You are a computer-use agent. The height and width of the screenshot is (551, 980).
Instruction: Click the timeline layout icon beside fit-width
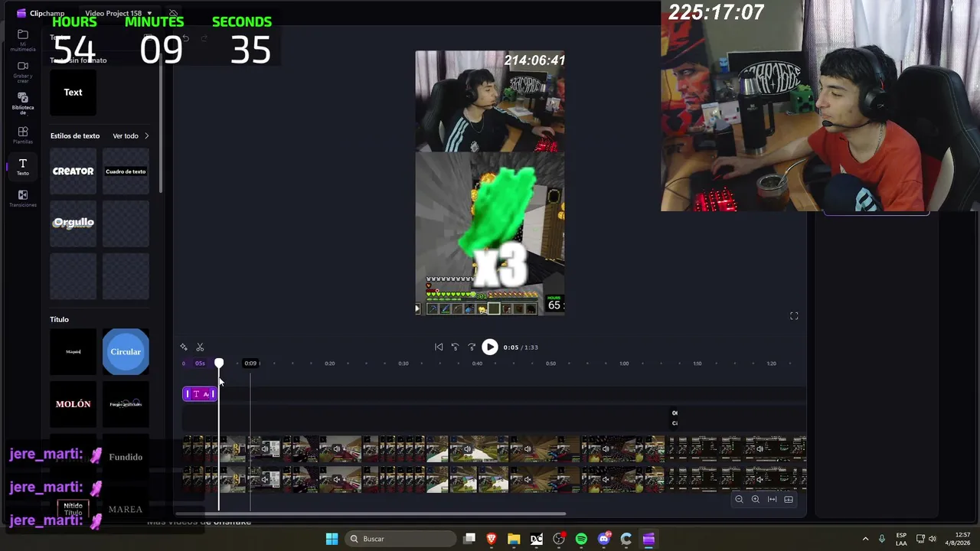(789, 500)
